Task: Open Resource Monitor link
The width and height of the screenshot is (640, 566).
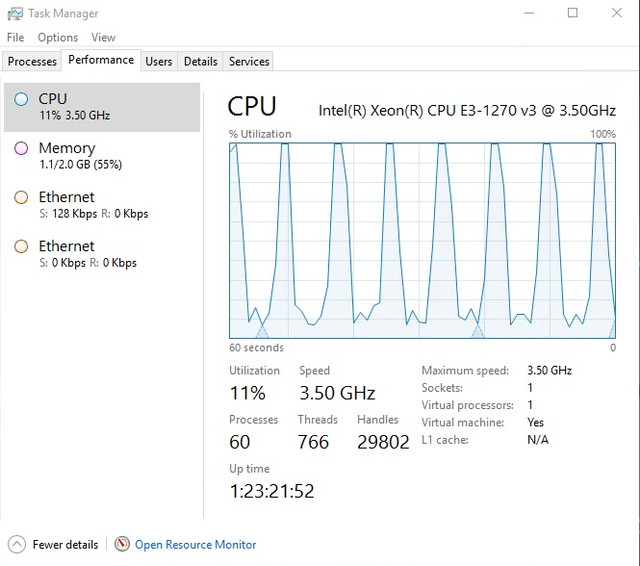Action: [196, 545]
